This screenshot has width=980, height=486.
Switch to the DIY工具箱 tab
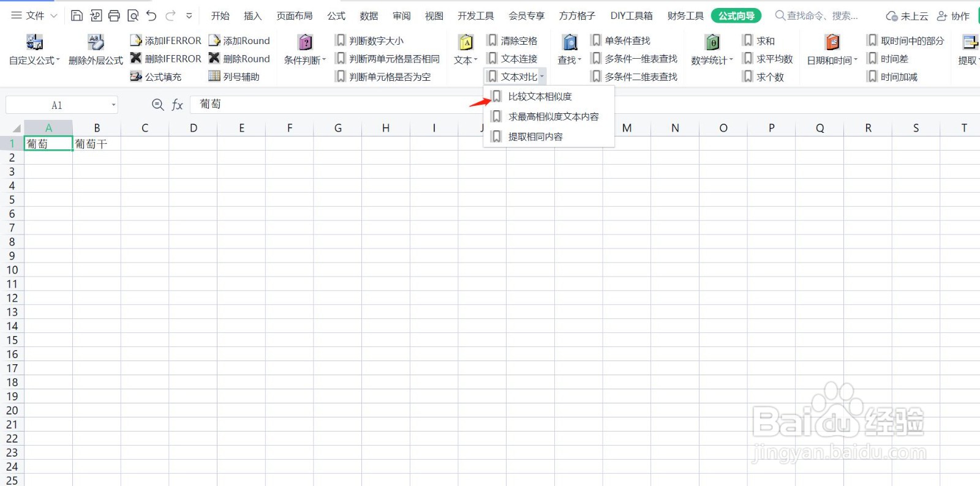coord(631,16)
